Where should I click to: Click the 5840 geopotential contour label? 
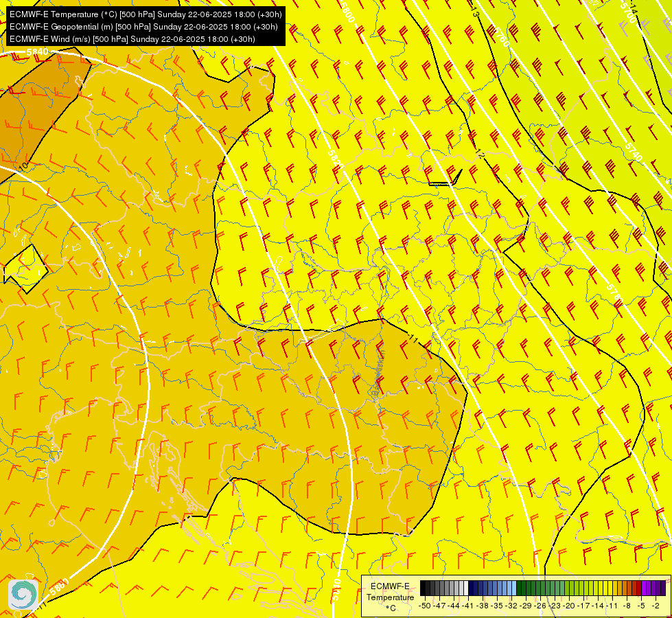(x=37, y=52)
